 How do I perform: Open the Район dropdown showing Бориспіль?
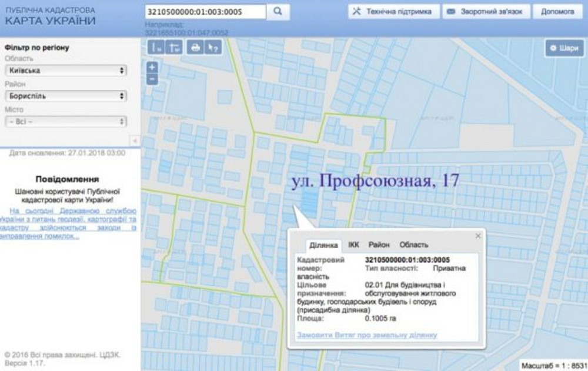point(66,96)
